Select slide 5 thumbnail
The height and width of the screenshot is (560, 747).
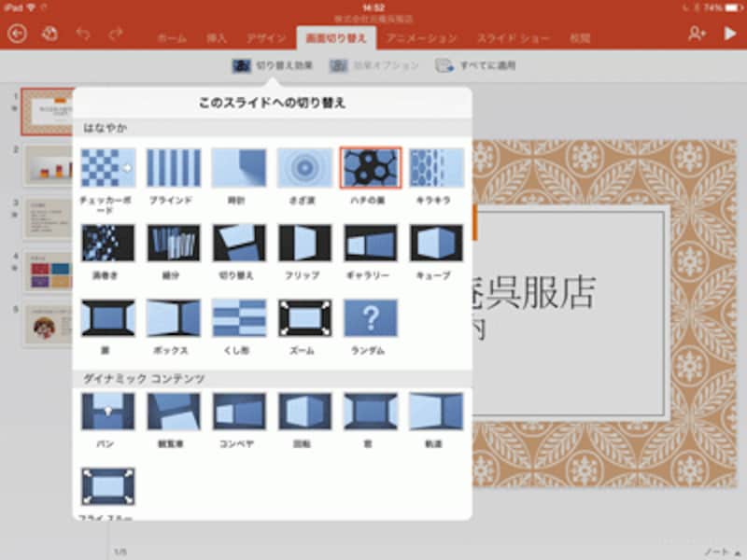coord(49,325)
